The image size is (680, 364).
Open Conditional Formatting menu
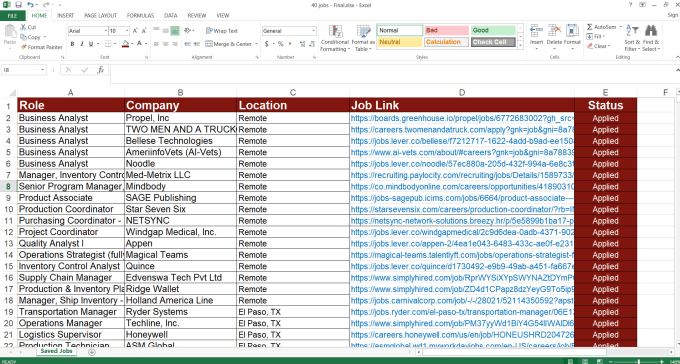(x=334, y=38)
